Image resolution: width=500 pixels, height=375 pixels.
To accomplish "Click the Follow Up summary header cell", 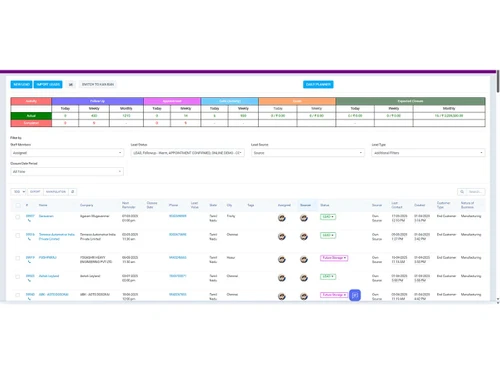I will (98, 101).
